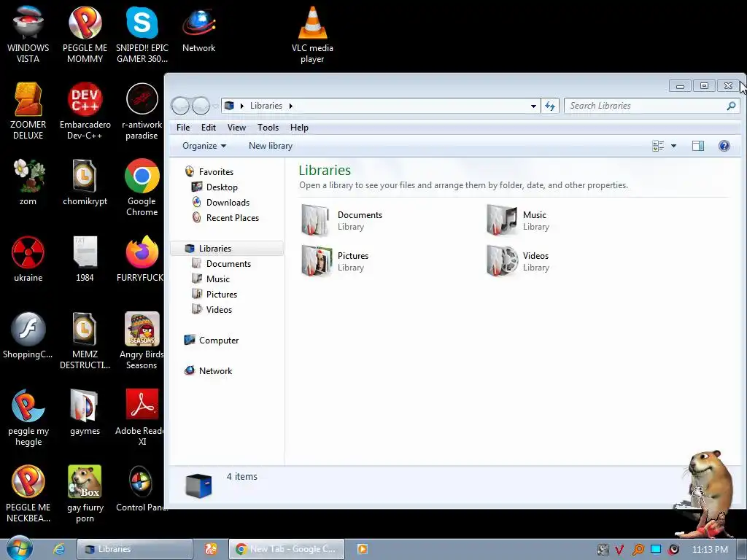The height and width of the screenshot is (560, 747).
Task: Click the orange search tray icon
Action: pos(638,550)
